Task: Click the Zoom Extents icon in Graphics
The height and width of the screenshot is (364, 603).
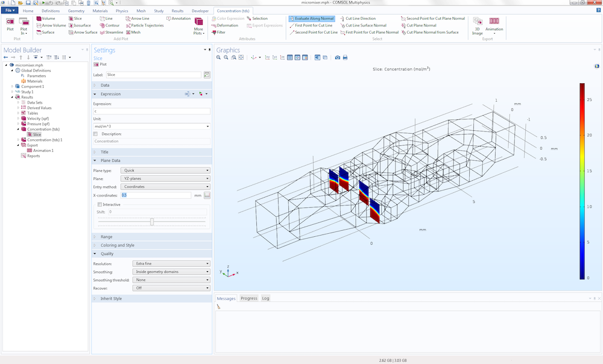Action: point(241,58)
